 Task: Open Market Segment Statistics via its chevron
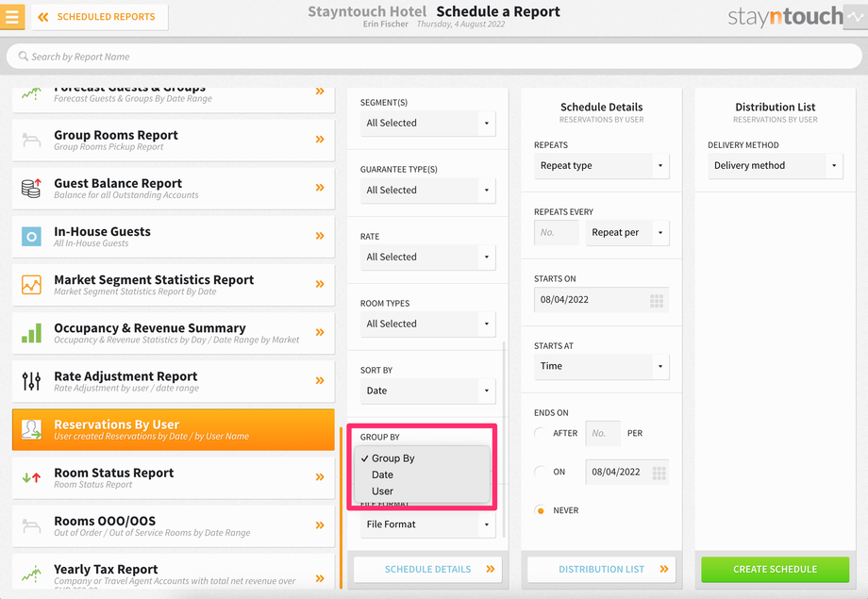pos(320,284)
